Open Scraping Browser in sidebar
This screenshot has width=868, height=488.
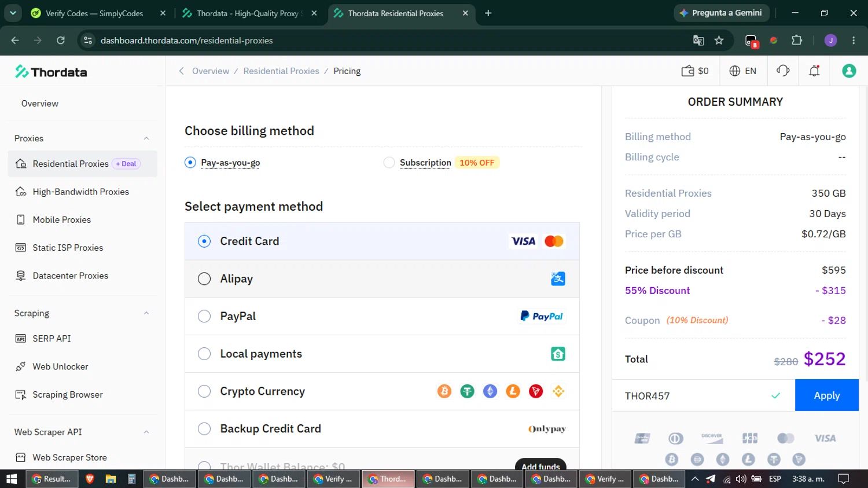(83, 395)
